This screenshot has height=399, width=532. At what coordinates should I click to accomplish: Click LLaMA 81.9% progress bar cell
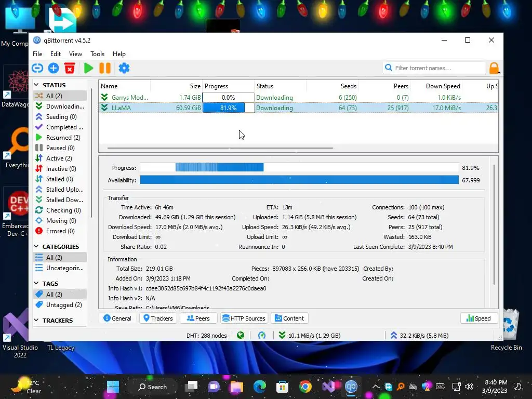(x=229, y=108)
